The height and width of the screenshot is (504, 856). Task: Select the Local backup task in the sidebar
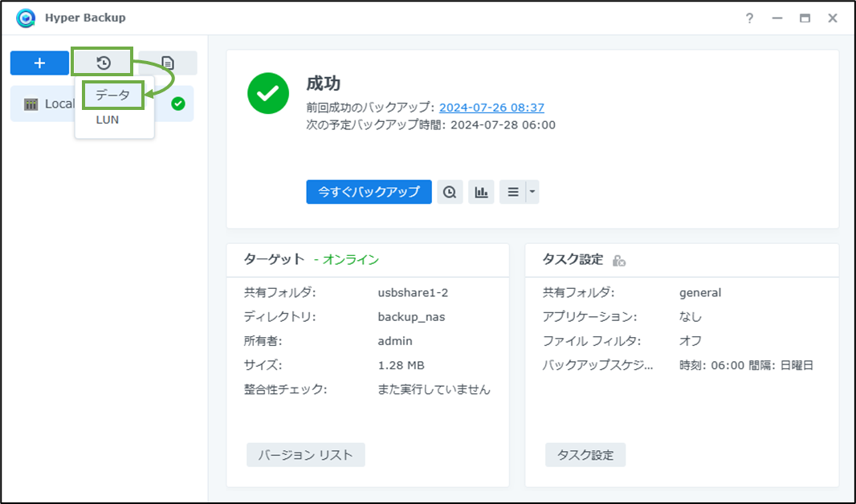[60, 104]
